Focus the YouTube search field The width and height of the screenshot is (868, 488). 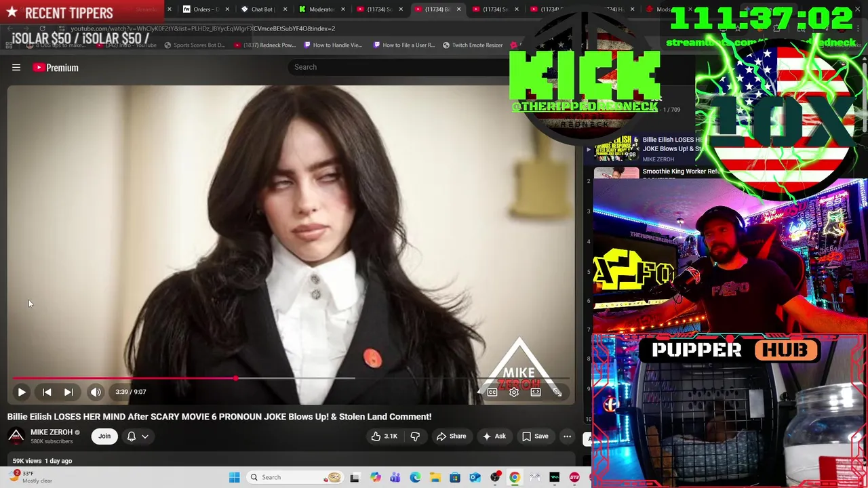point(400,67)
